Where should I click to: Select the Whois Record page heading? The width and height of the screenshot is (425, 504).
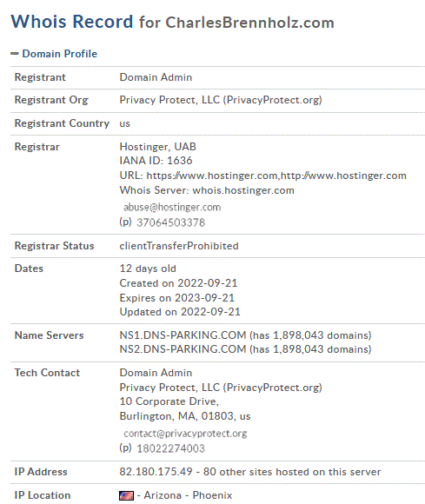tap(71, 22)
